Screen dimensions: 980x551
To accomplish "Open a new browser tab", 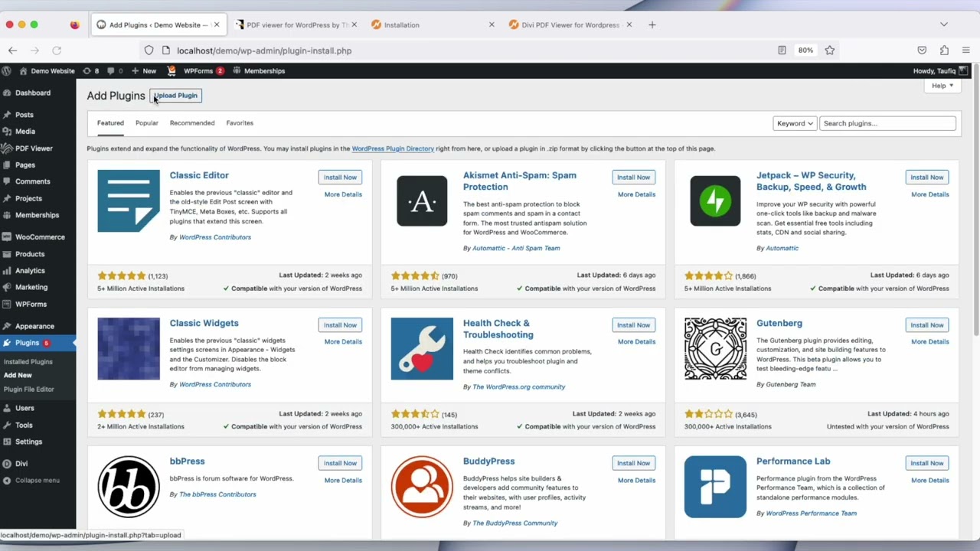I will pyautogui.click(x=652, y=24).
